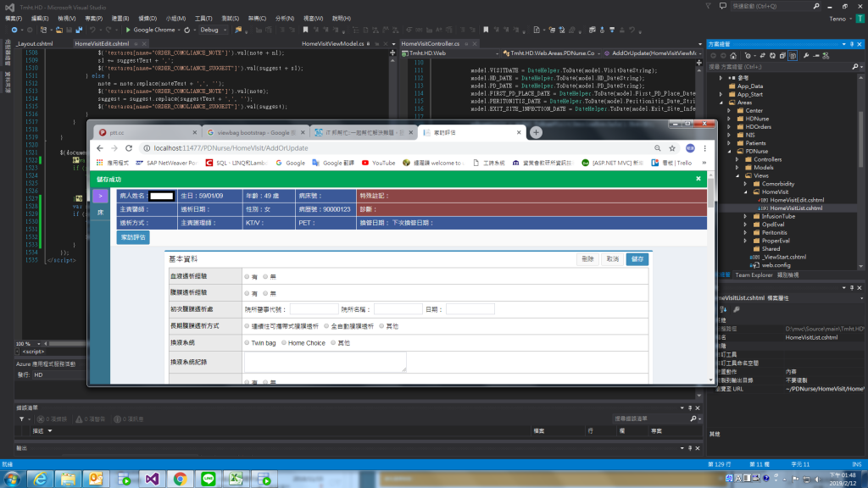Image resolution: width=868 pixels, height=488 pixels.
Task: Open the 編輯(E) menu
Action: pos(40,19)
